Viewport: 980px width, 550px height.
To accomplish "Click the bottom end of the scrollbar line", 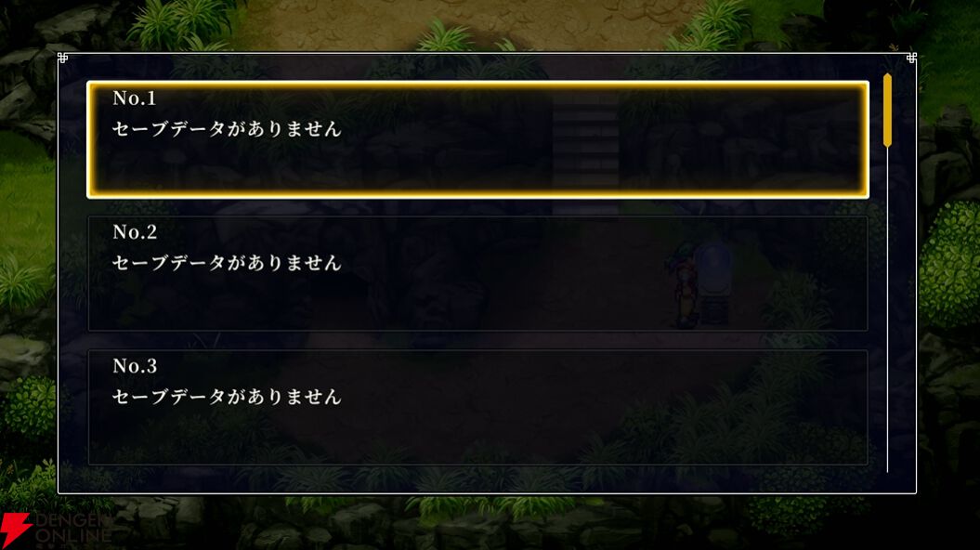I will [887, 469].
